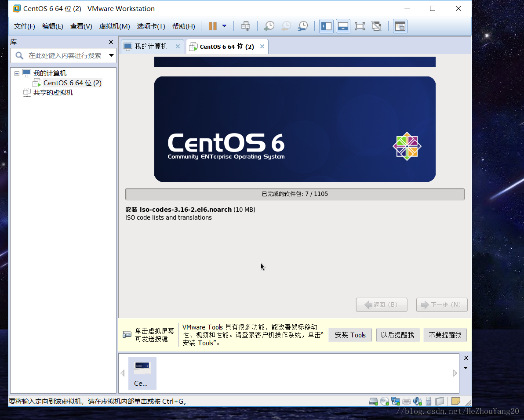Close the thumbnail bar
Viewport: 524px width, 420px height.
point(466,358)
